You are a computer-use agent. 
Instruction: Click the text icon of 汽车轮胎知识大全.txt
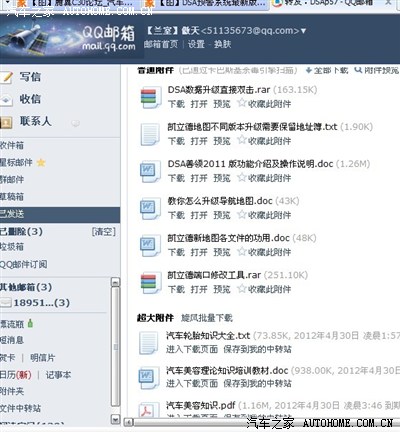tap(148, 343)
